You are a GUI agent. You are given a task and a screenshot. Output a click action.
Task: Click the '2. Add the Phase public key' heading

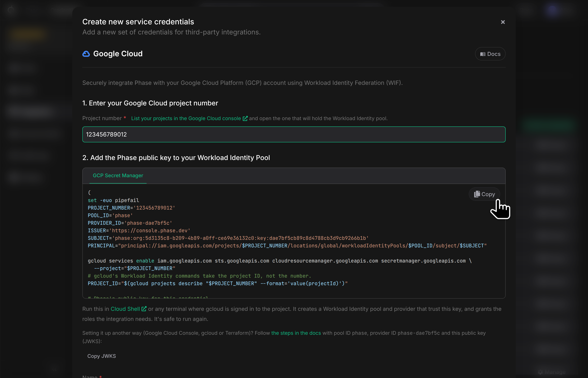pyautogui.click(x=176, y=157)
